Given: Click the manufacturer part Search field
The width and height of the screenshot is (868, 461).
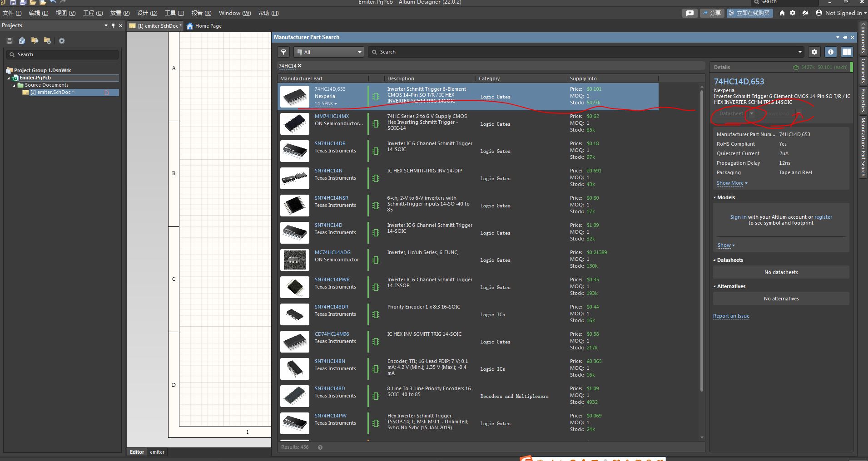Looking at the screenshot, I should (586, 52).
